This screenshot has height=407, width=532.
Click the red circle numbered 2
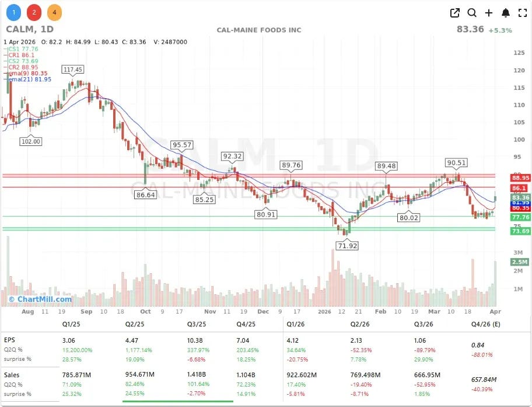click(34, 13)
